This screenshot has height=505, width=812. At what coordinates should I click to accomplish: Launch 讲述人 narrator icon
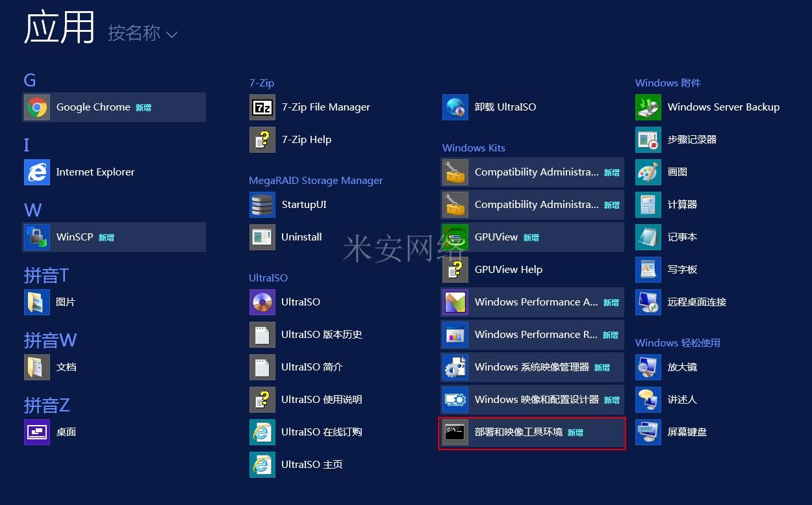coord(648,400)
